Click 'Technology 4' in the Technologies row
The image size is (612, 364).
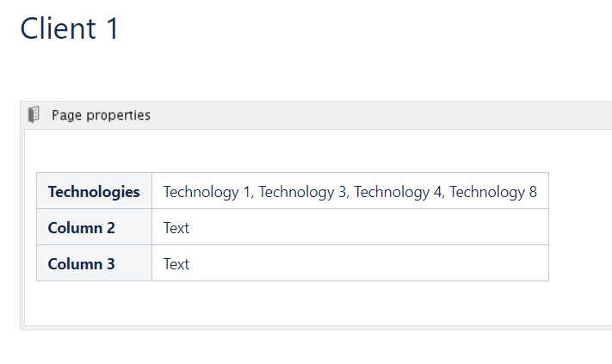(398, 192)
